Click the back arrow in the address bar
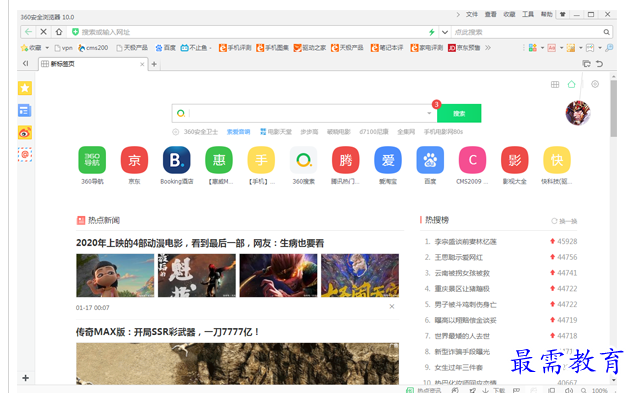This screenshot has height=393, width=632. pos(28,32)
